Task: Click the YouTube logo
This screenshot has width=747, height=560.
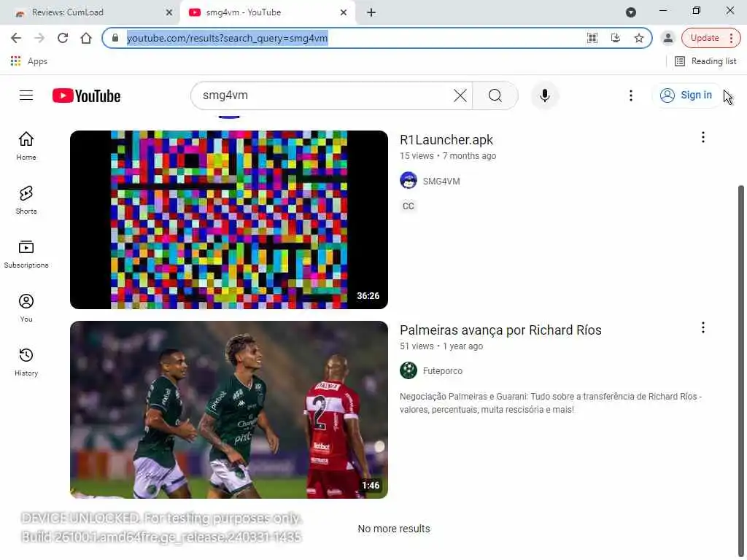Action: (86, 96)
